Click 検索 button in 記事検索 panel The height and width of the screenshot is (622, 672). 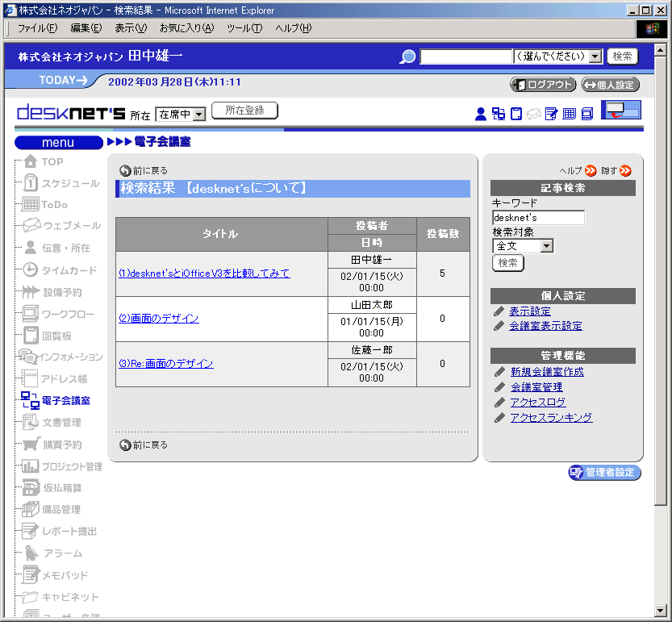[508, 262]
